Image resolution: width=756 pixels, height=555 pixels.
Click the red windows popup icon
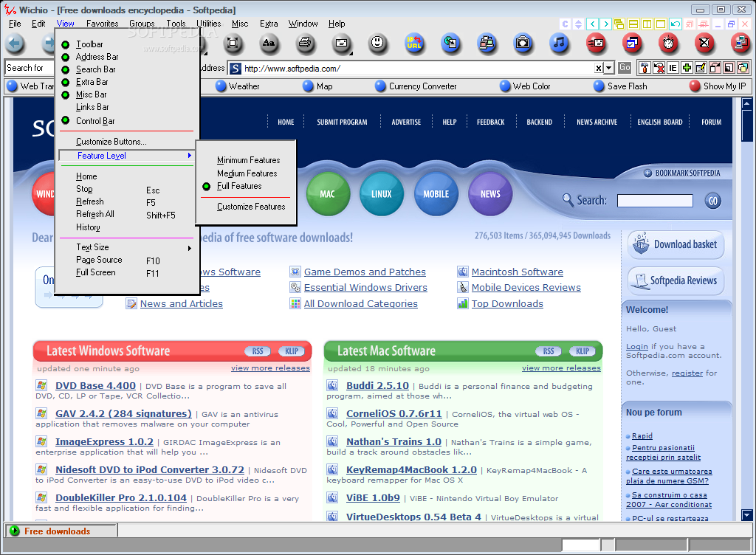[x=632, y=44]
